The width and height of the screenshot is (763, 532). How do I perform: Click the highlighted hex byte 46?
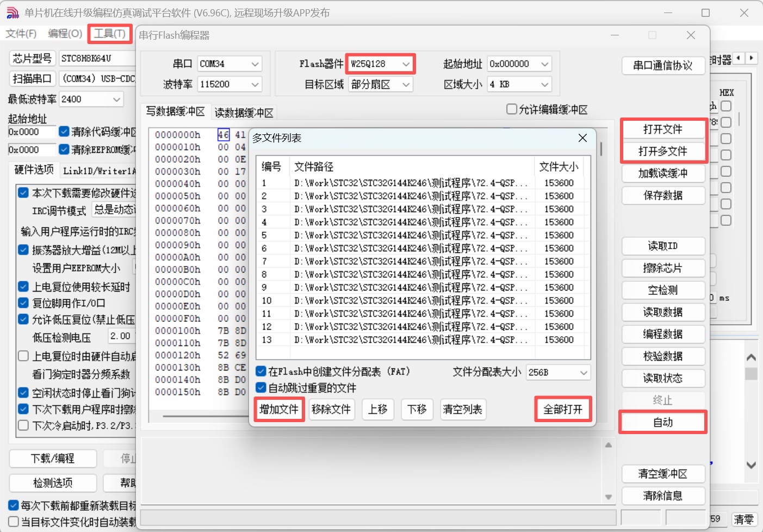224,135
